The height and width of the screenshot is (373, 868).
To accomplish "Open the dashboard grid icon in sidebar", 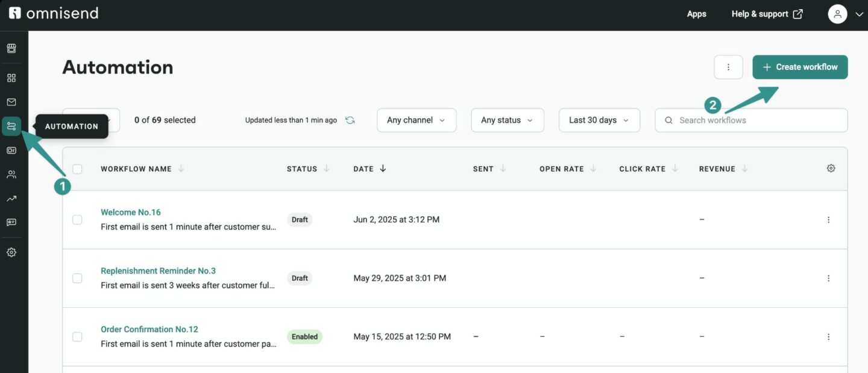I will (11, 78).
